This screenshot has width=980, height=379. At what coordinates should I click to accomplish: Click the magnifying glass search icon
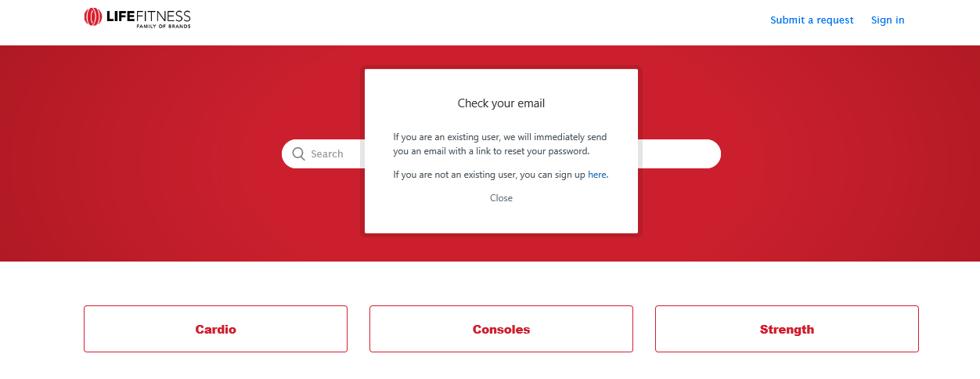click(x=298, y=153)
